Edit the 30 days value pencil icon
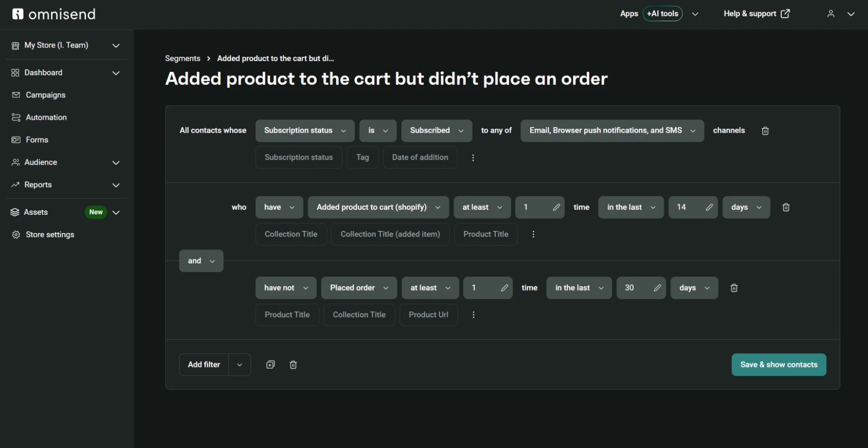868x448 pixels. pos(657,288)
